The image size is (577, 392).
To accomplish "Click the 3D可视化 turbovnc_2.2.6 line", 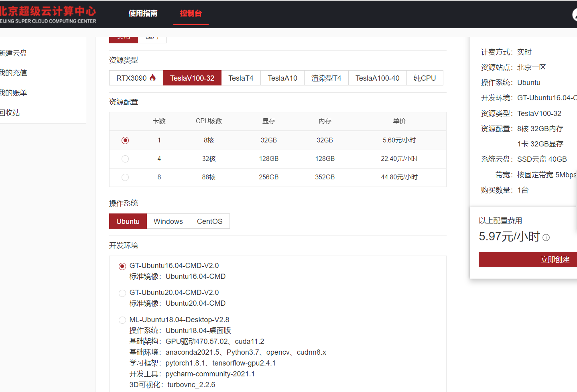I will 172,385.
